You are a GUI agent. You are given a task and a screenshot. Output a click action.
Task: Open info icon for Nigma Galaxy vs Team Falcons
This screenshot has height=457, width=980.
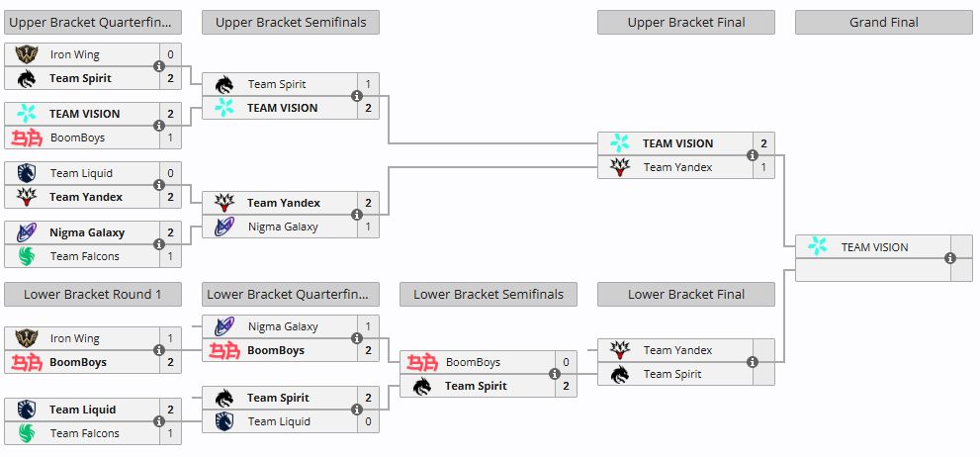tap(159, 244)
